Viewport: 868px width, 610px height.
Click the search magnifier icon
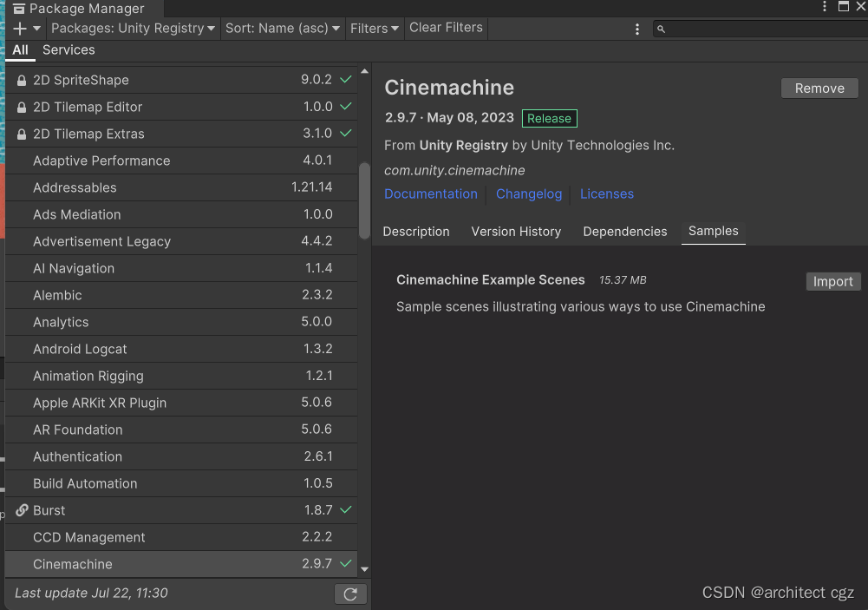pyautogui.click(x=662, y=29)
